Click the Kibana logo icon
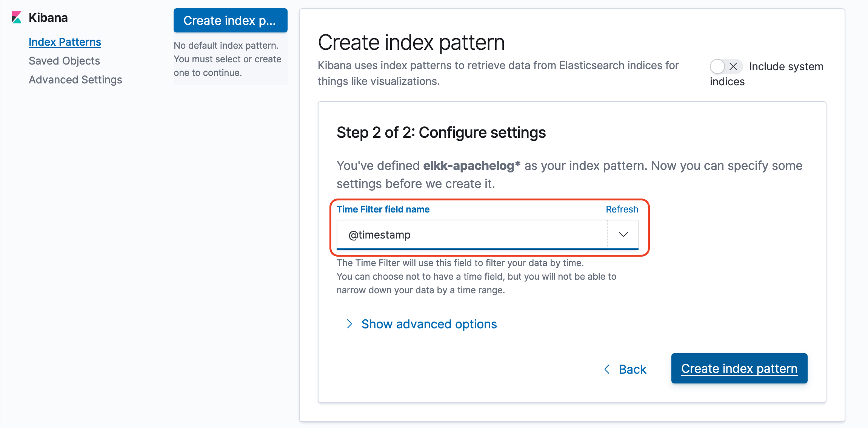The height and width of the screenshot is (428, 868). point(17,18)
